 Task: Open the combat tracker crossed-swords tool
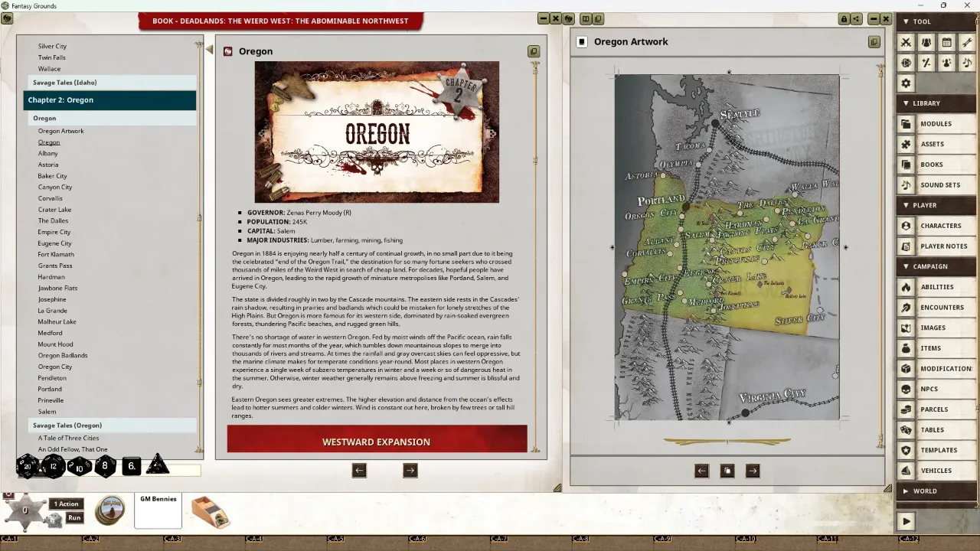pos(906,43)
